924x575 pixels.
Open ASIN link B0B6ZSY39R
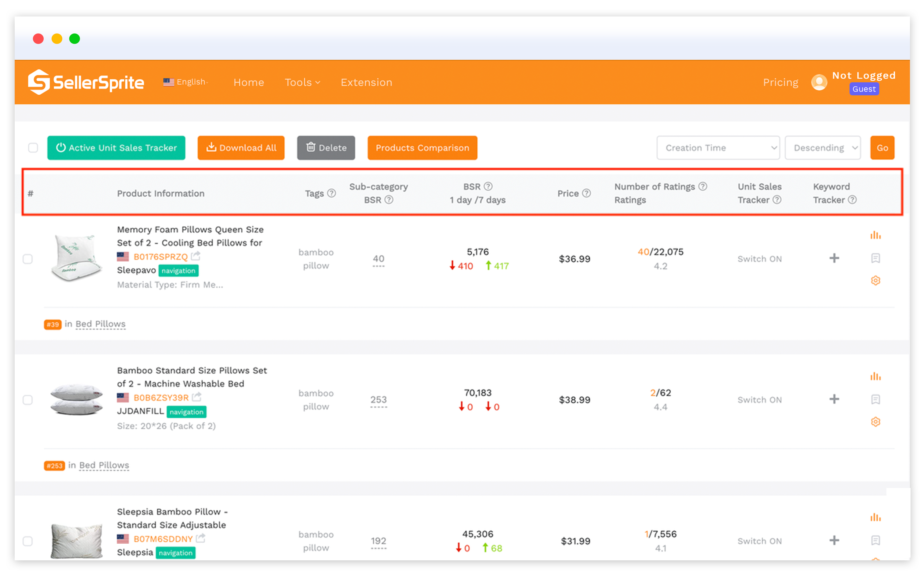(161, 398)
